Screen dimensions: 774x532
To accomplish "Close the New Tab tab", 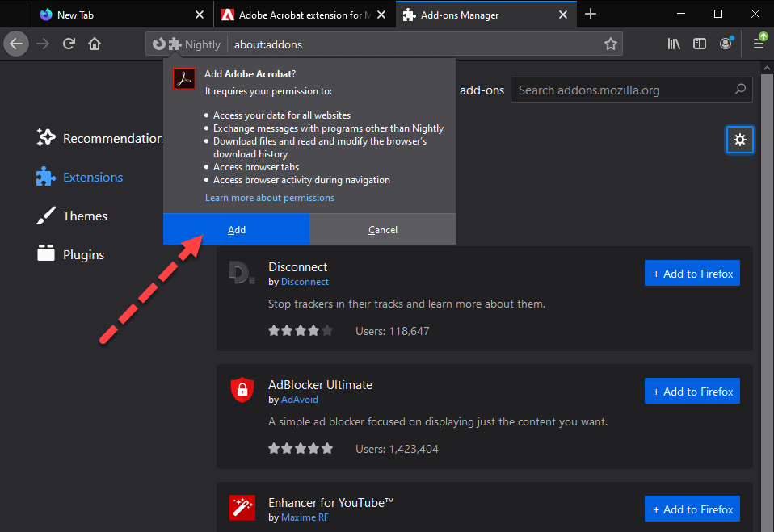I will 200,15.
